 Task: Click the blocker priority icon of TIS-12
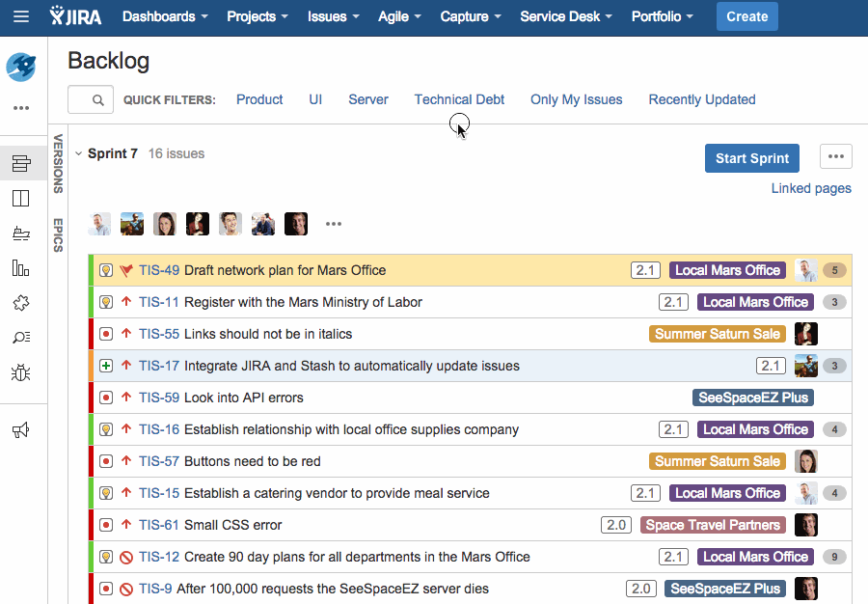coord(126,558)
